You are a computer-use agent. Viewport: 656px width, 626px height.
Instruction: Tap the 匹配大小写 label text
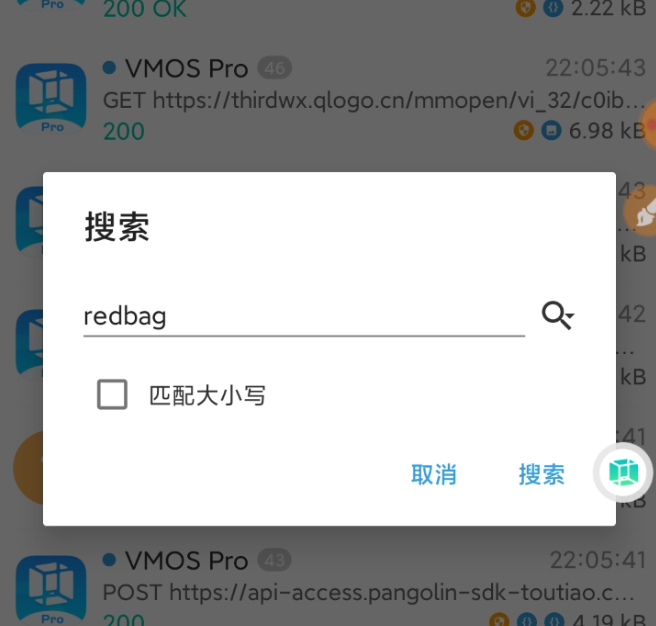pyautogui.click(x=208, y=395)
